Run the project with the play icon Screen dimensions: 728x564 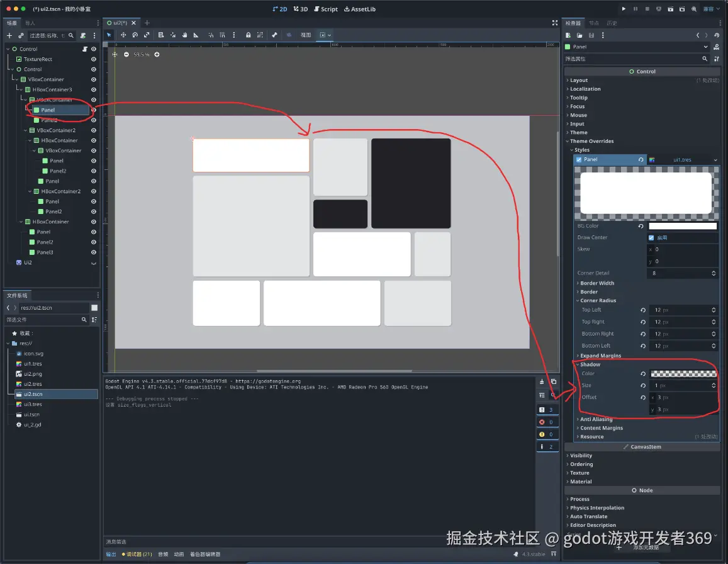624,9
